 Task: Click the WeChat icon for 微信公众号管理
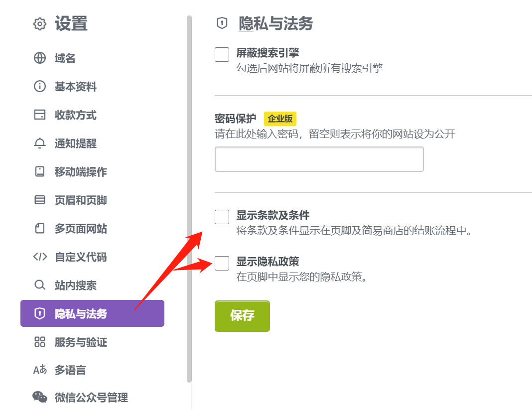click(x=40, y=397)
